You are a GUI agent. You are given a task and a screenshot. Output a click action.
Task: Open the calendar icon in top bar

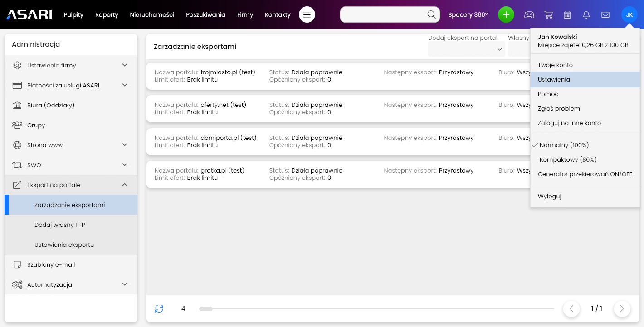tap(567, 14)
